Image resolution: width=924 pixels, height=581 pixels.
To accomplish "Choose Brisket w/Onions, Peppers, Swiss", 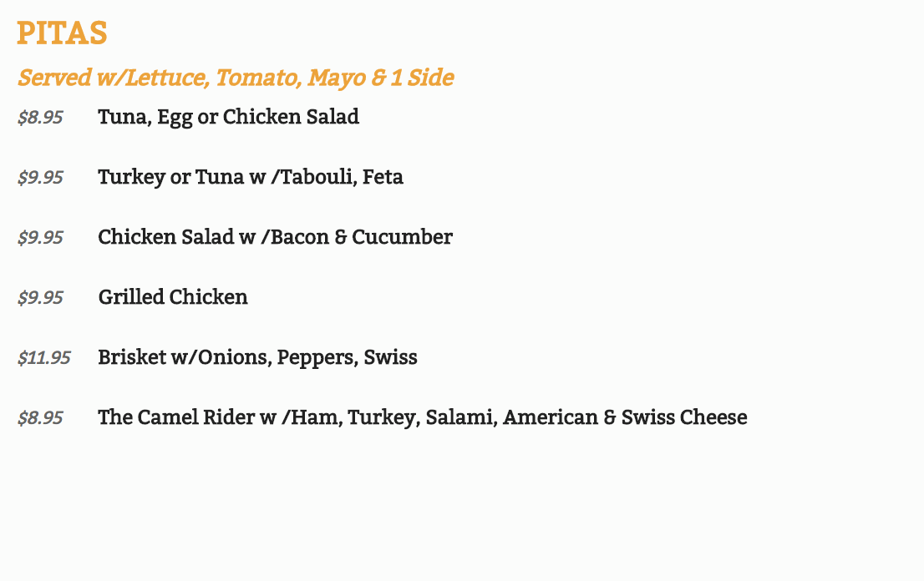I will tap(257, 357).
